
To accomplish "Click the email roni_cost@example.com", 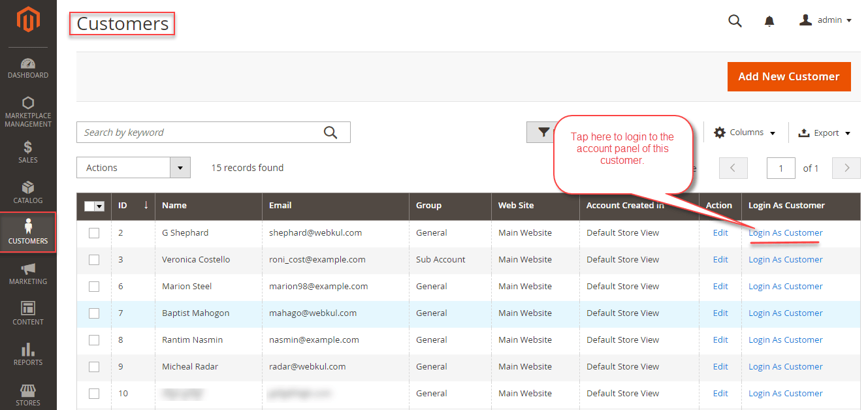I will coord(317,259).
